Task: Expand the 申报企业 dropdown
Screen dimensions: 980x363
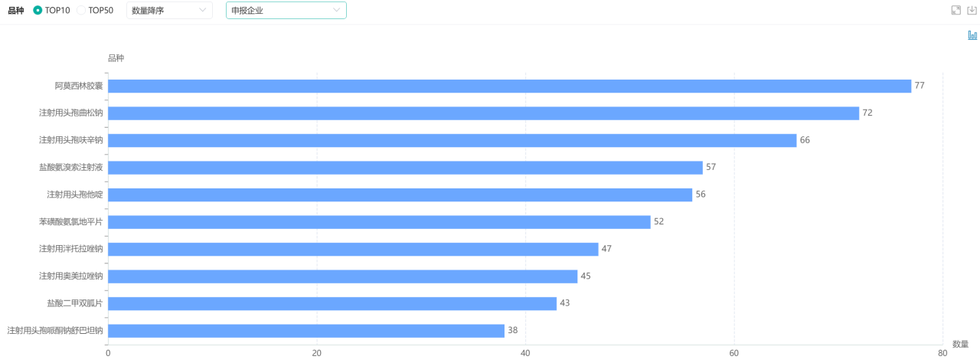Action: (286, 11)
